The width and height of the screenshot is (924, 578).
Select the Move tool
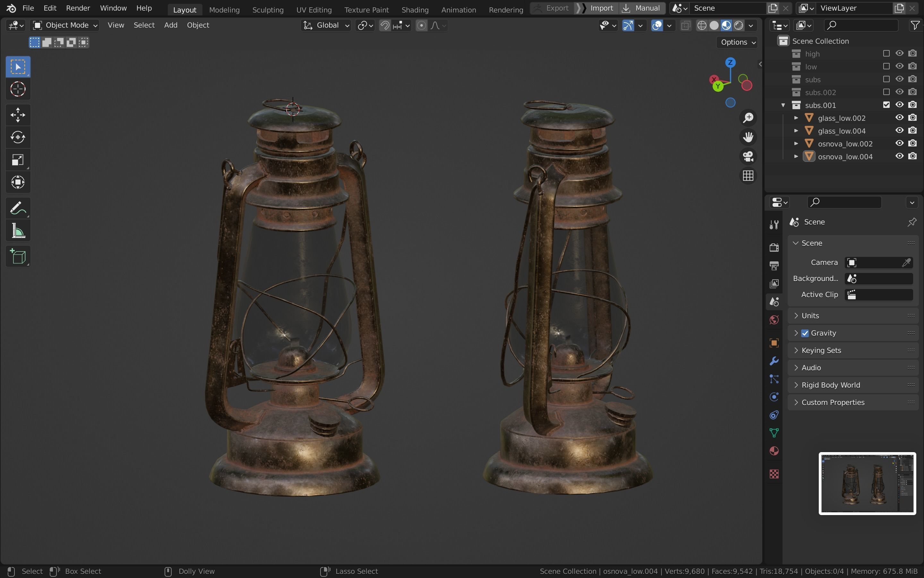click(18, 115)
